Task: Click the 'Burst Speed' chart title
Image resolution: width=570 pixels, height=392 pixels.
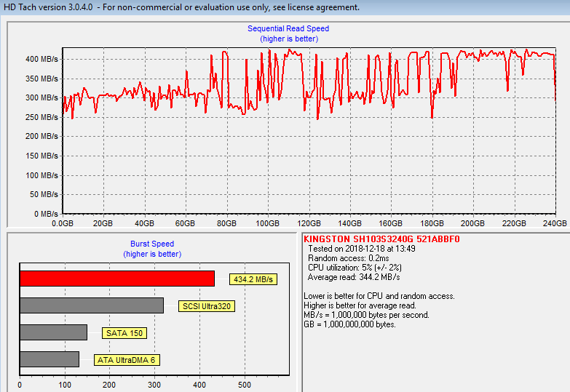Action: click(x=152, y=244)
